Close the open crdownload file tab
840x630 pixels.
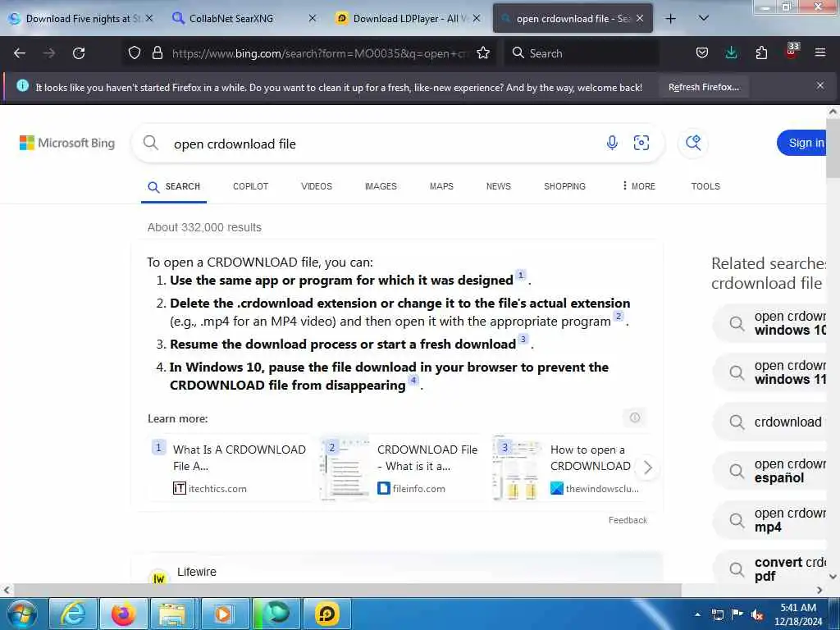640,18
